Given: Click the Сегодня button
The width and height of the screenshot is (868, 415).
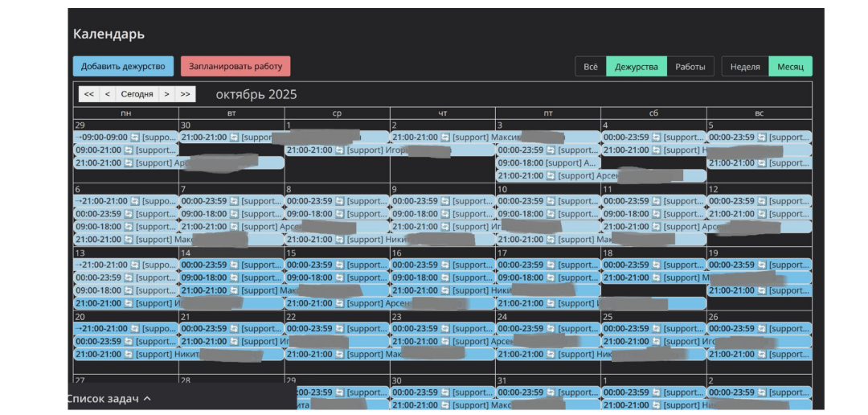Looking at the screenshot, I should point(137,94).
